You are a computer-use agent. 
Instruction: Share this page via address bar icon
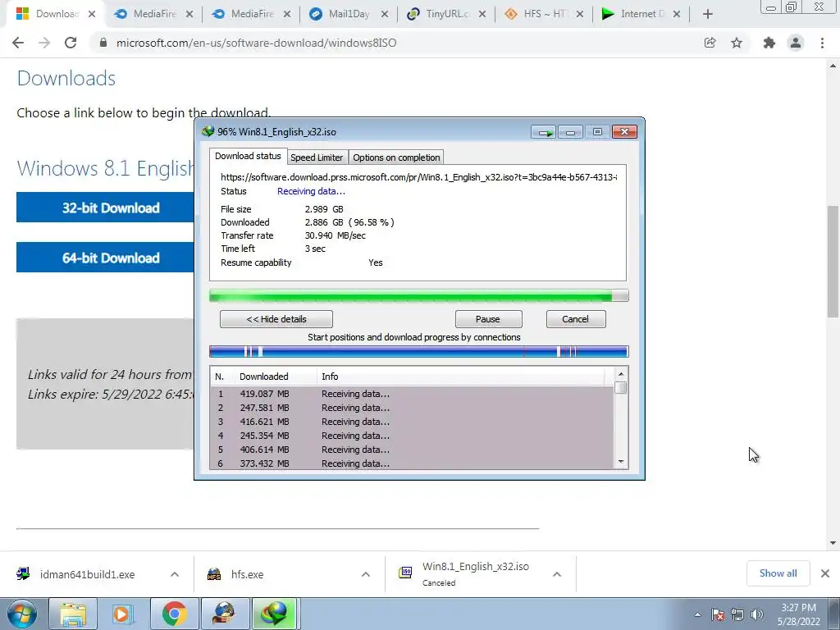coord(710,43)
